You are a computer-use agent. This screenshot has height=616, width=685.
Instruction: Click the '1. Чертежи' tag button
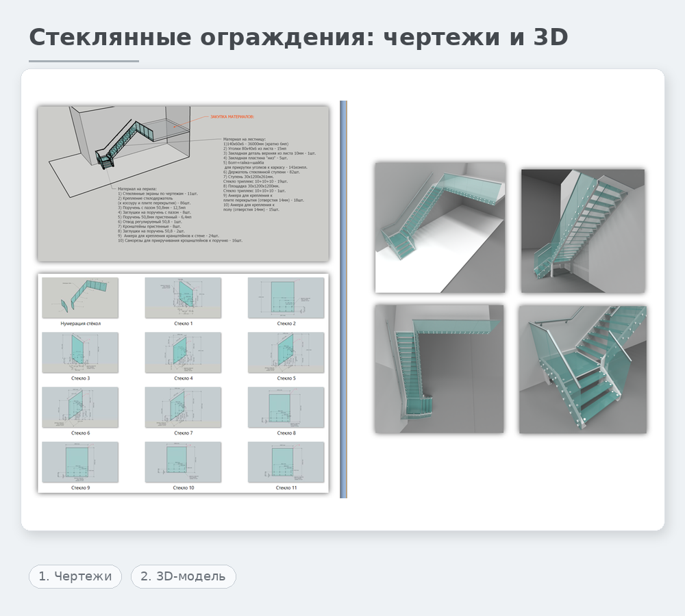click(75, 576)
